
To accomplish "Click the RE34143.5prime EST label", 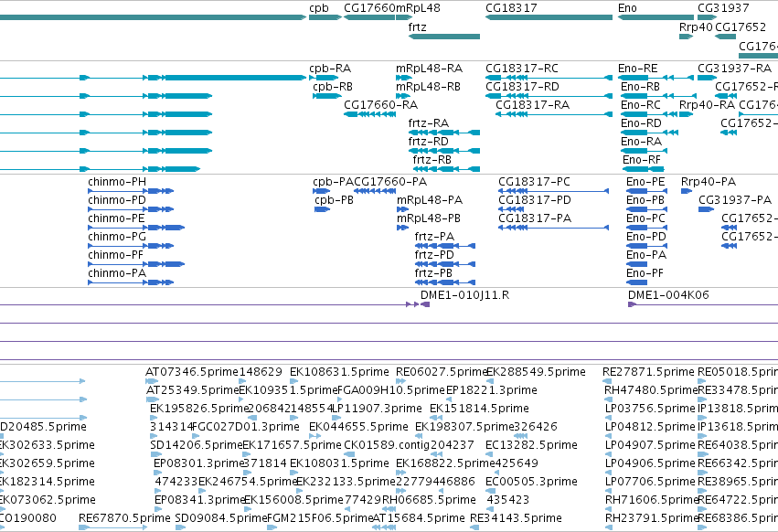I will coord(516,518).
